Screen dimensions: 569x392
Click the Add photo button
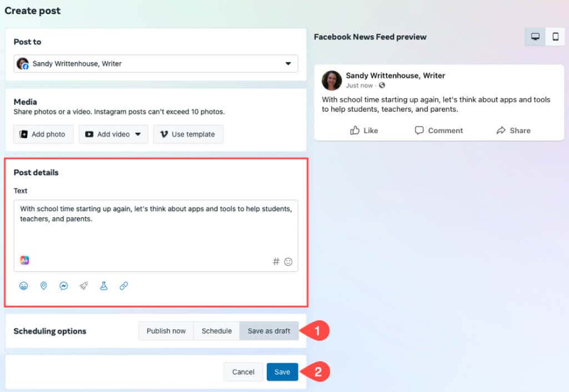coord(43,134)
